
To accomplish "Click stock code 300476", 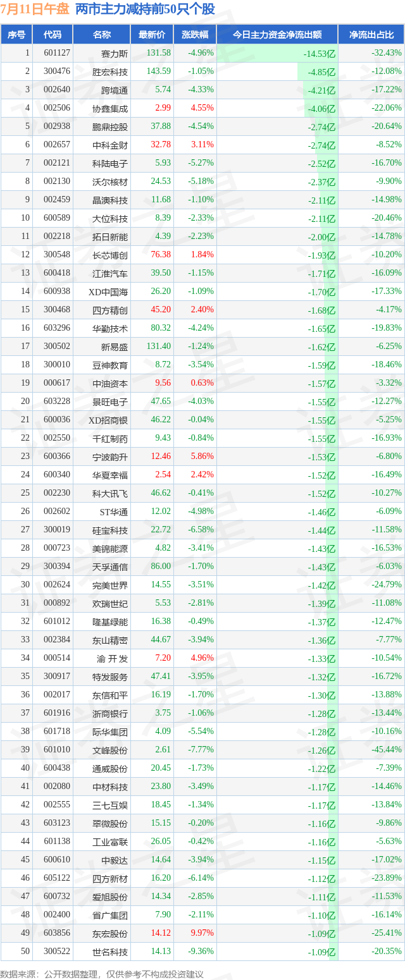I will (57, 71).
